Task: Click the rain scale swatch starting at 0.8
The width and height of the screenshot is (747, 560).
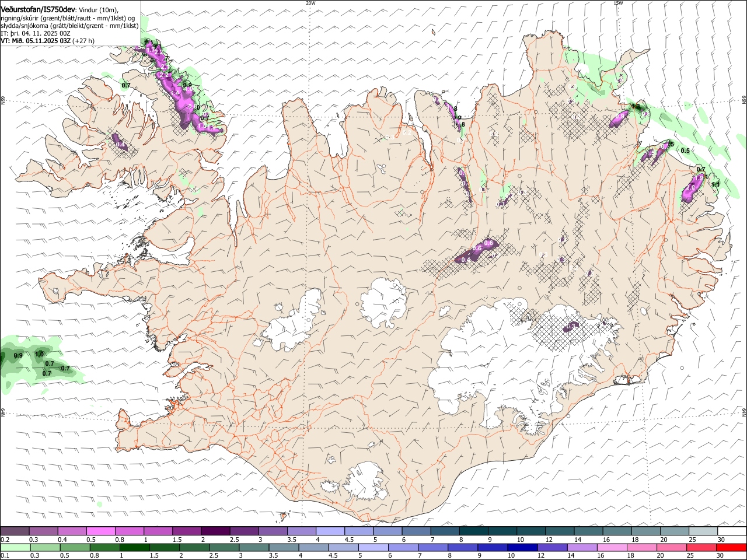Action: point(104,548)
